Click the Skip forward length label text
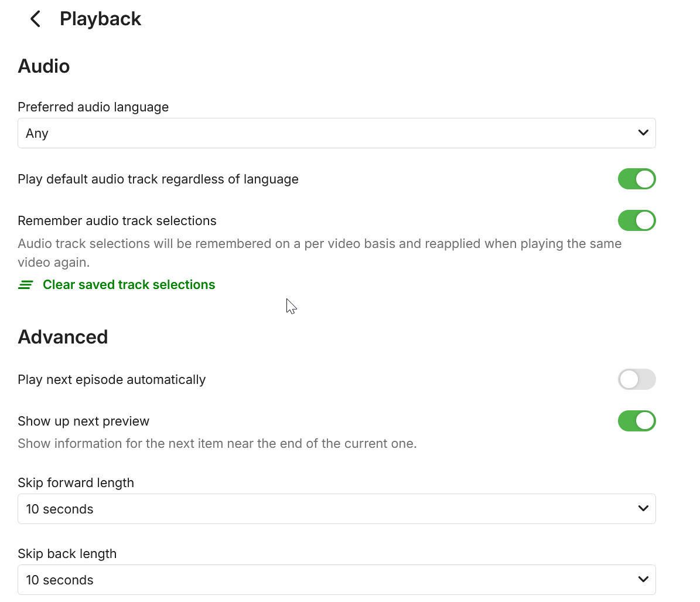 76,483
